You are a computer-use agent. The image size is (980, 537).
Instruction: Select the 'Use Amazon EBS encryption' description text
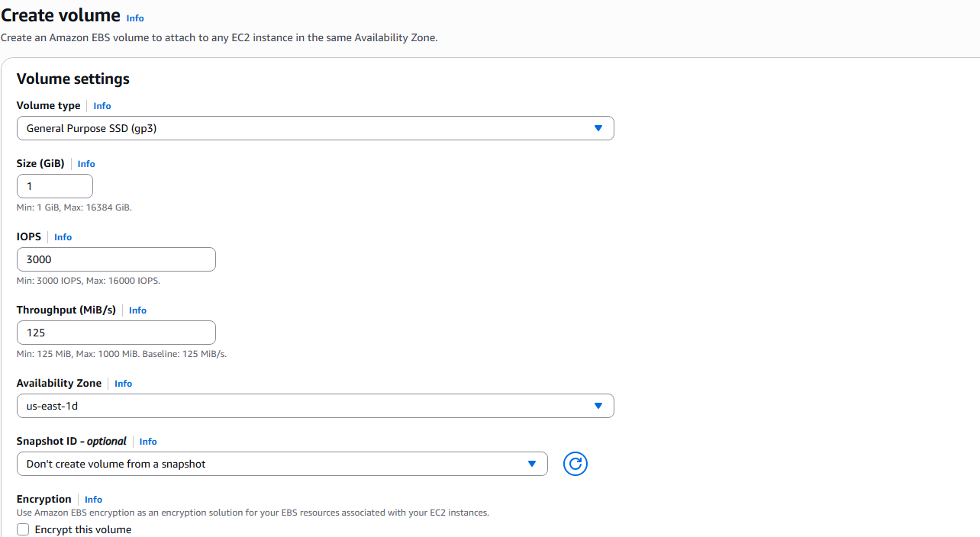click(253, 513)
